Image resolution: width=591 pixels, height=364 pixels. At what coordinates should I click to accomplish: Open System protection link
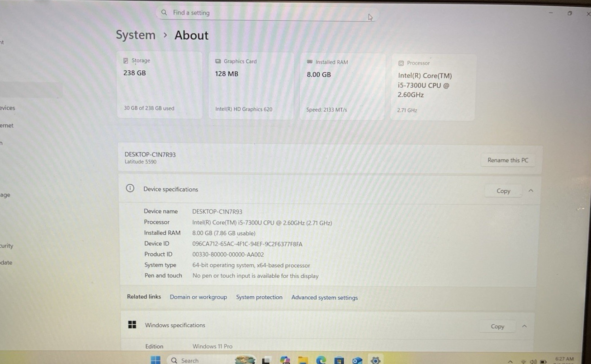[259, 297]
